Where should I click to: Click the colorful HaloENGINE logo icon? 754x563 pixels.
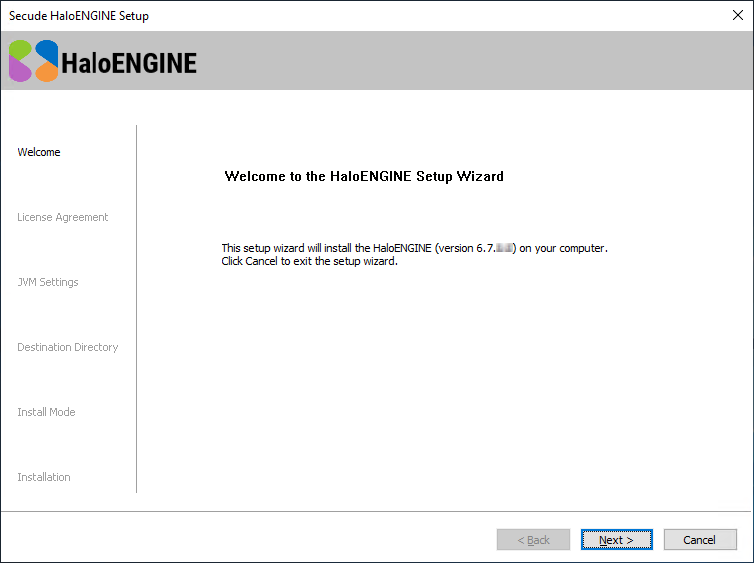pos(33,61)
